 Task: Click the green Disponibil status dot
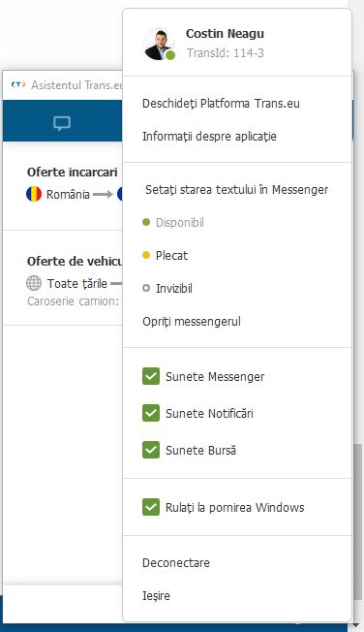pos(146,222)
